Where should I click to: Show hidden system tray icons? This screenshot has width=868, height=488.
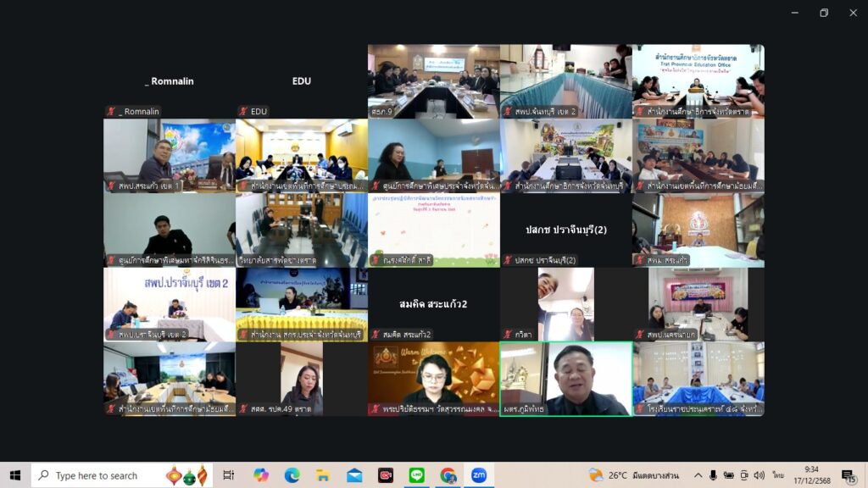[698, 475]
